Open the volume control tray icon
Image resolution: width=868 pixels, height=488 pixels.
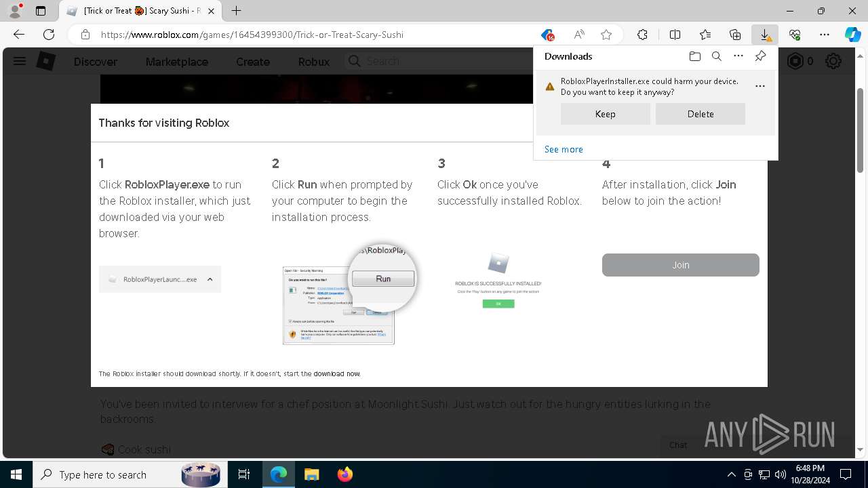[x=781, y=474]
